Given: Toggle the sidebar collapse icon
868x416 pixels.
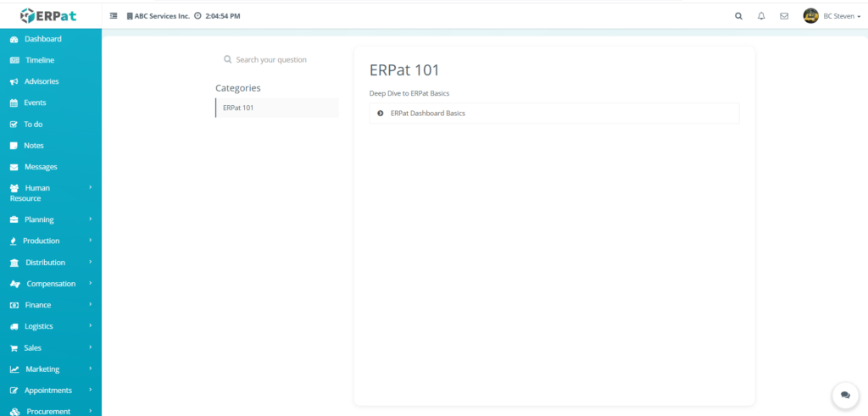Looking at the screenshot, I should pos(114,16).
